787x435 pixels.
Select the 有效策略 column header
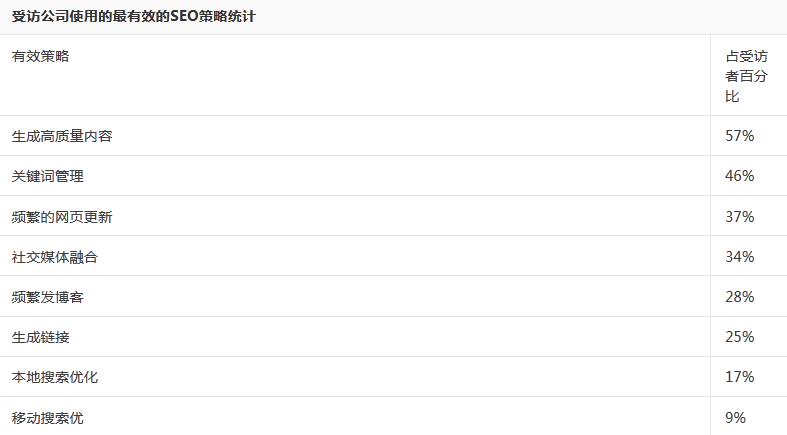coord(40,56)
